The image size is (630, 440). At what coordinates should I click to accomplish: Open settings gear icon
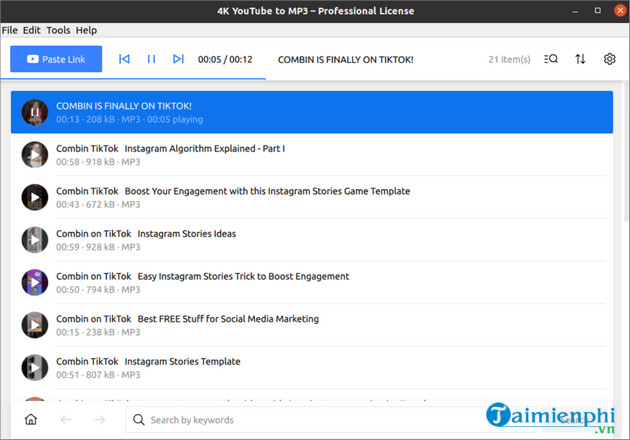point(610,59)
